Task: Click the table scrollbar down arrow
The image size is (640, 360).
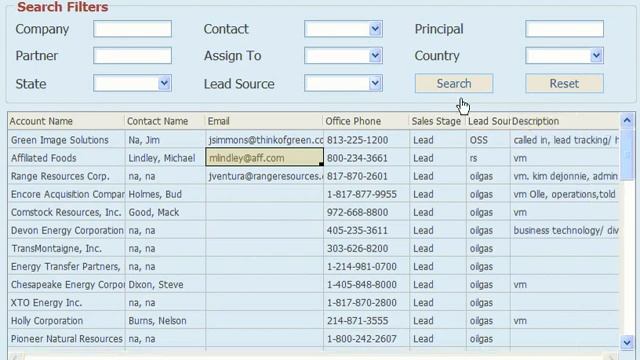Action: [x=627, y=342]
